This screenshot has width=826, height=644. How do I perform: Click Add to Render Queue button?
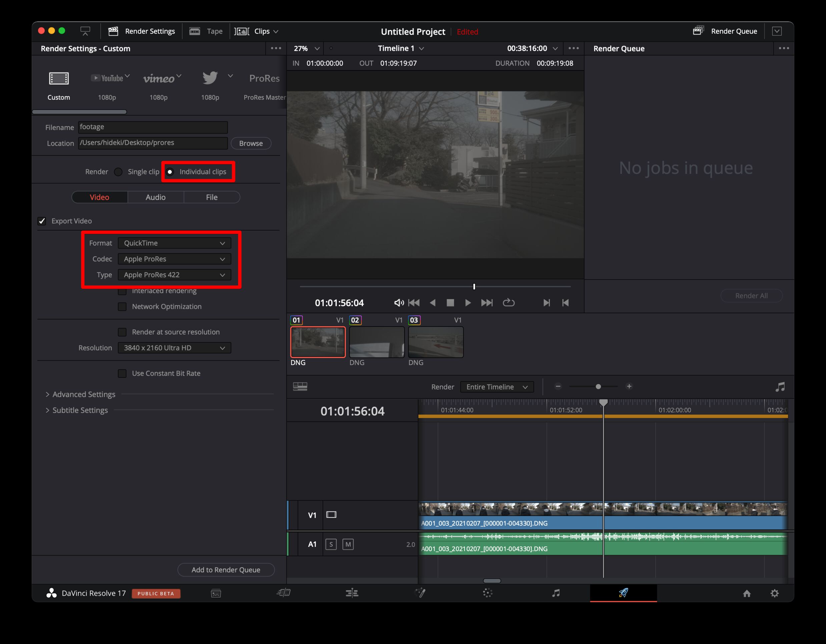click(x=226, y=570)
